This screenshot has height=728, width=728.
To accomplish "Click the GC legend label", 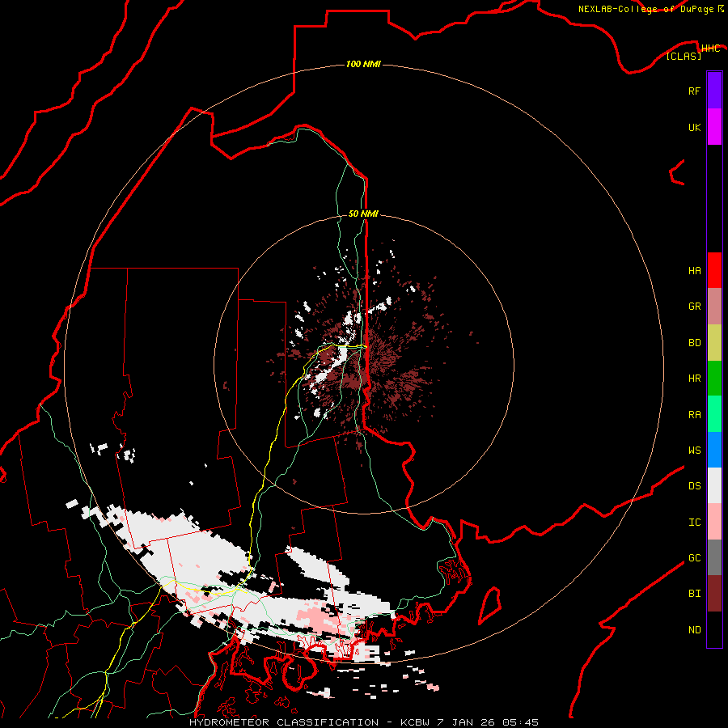I will click(694, 558).
